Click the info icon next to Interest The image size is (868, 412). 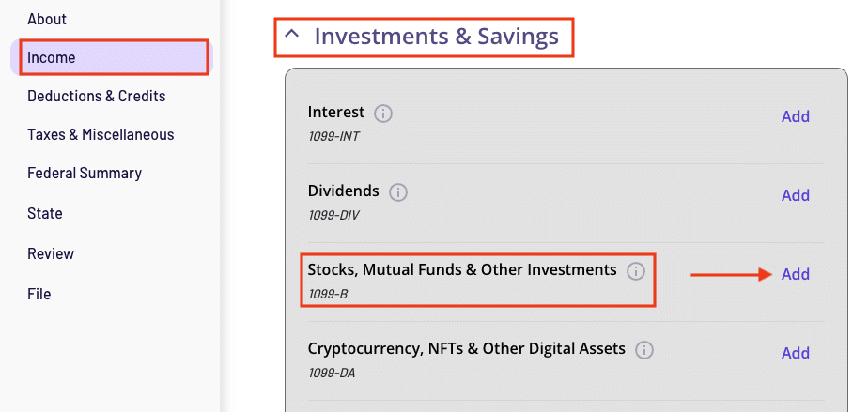pyautogui.click(x=383, y=114)
